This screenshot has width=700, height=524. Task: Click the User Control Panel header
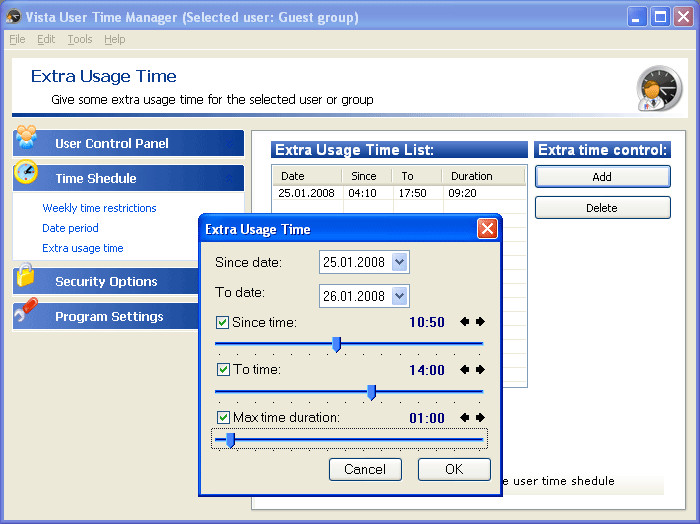point(129,143)
